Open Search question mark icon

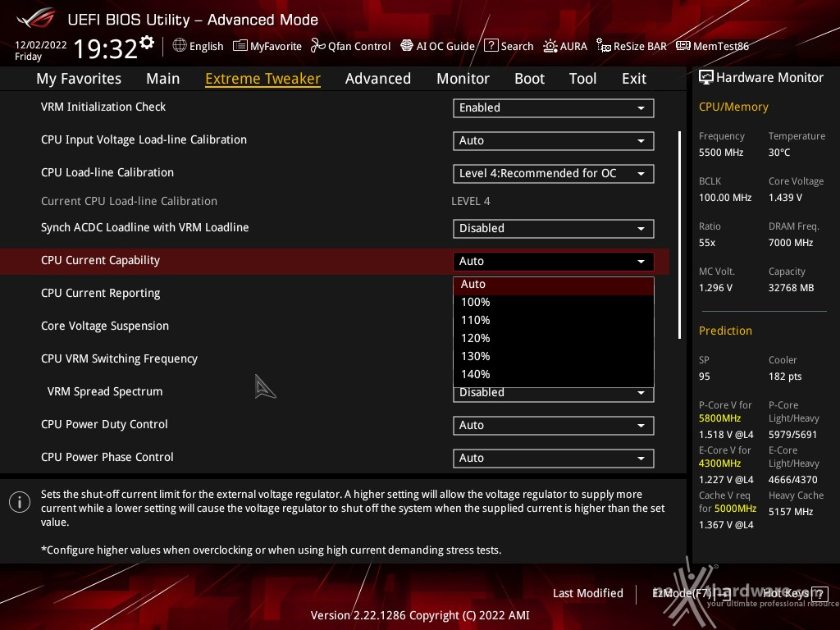pos(491,46)
